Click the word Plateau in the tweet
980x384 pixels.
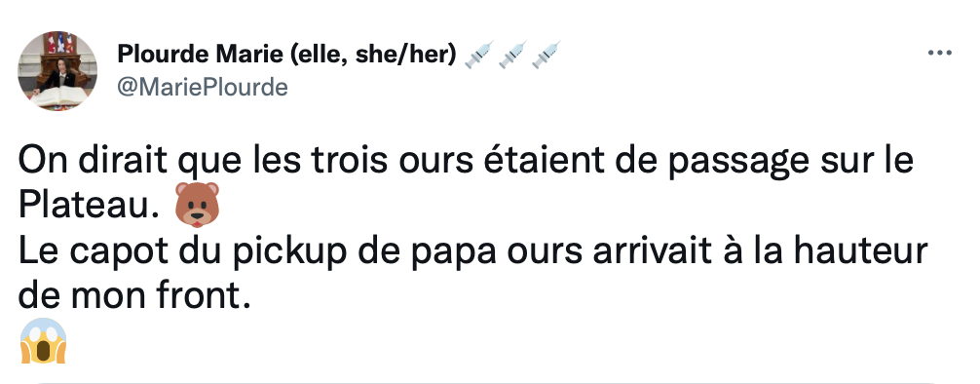pos(87,206)
